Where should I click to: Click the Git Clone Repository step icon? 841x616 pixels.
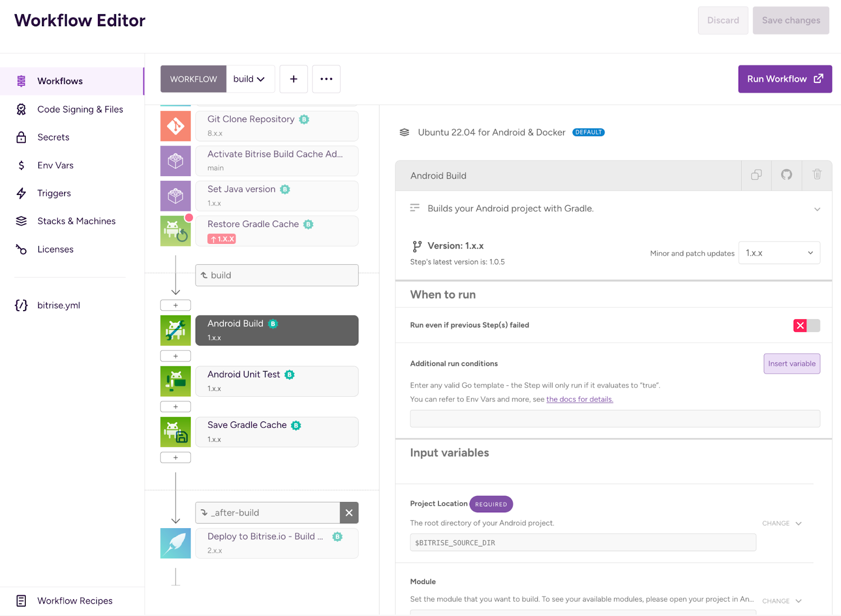[x=176, y=126]
